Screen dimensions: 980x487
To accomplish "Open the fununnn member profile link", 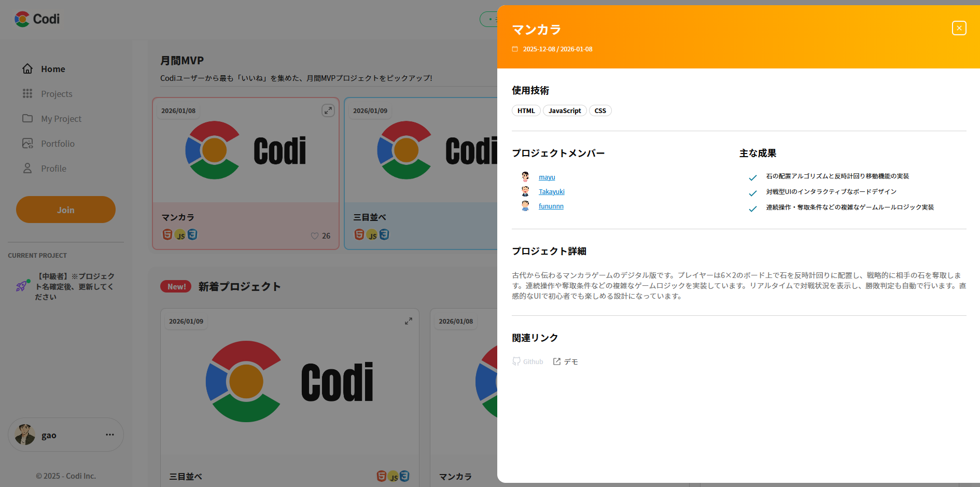I will tap(551, 206).
